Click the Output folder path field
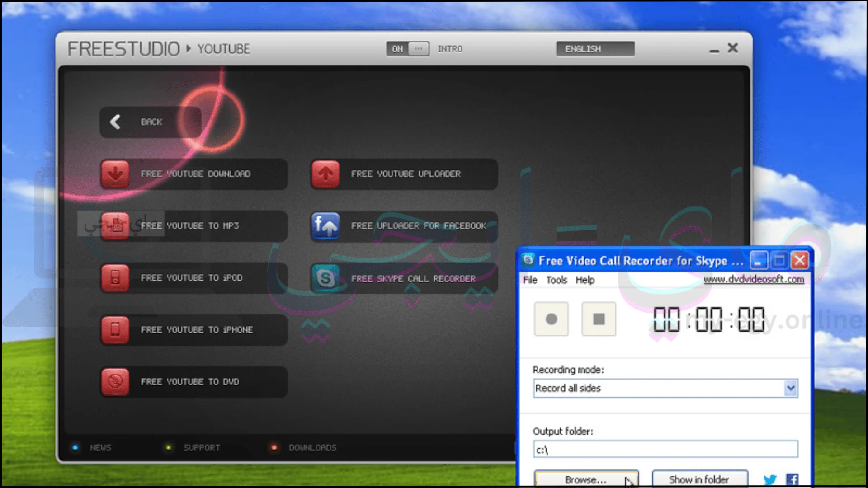 click(x=665, y=450)
